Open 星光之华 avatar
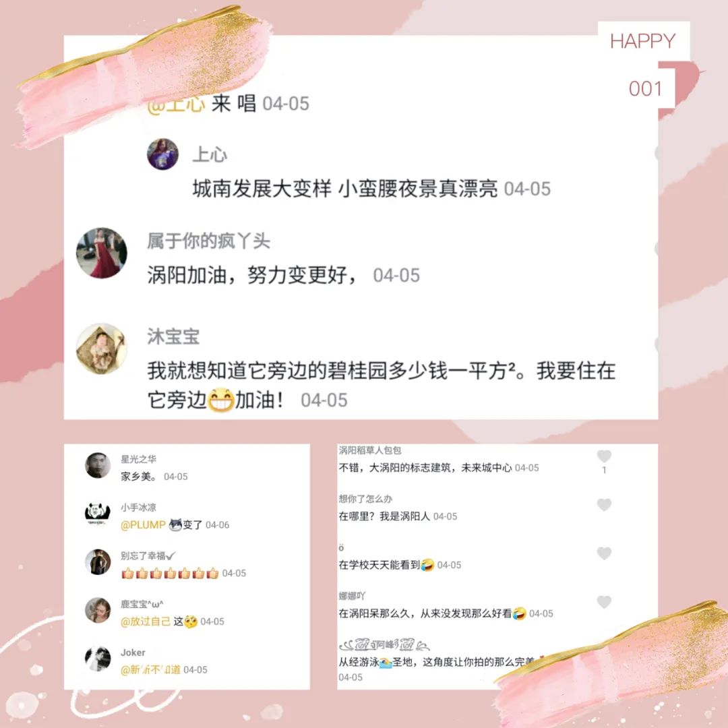Viewport: 728px width, 728px height. tap(98, 465)
